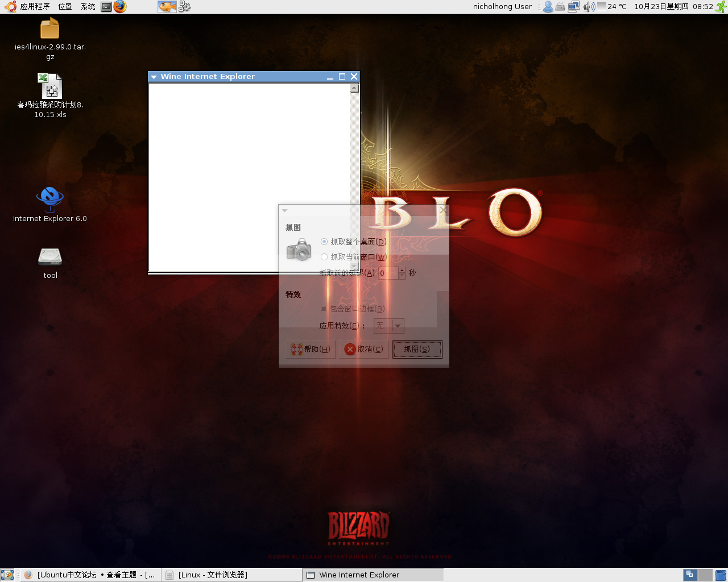
Task: Click the show desktop button in bottom panel
Action: [7, 575]
